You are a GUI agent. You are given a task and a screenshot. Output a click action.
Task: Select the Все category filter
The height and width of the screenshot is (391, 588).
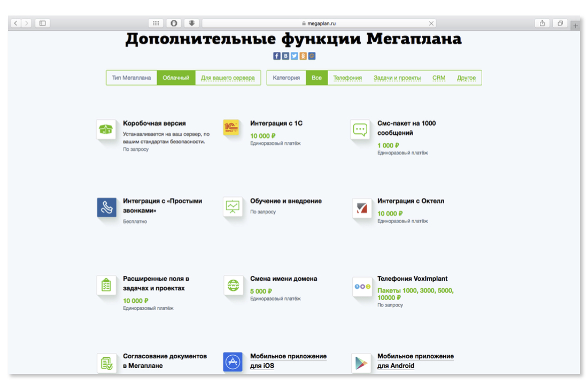[x=316, y=78]
